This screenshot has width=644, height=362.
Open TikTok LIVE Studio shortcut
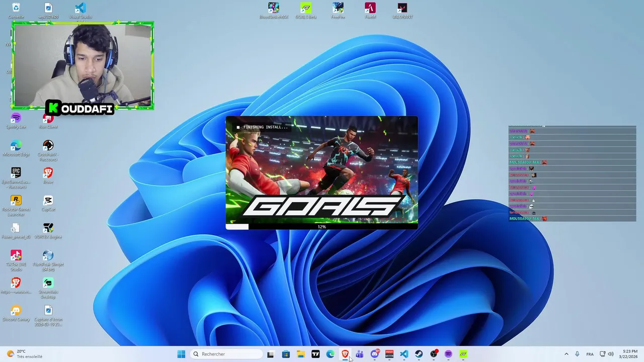(x=16, y=261)
